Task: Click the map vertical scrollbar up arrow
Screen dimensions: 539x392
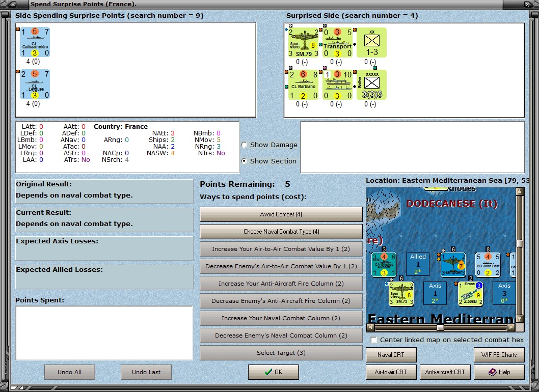Action: pyautogui.click(x=520, y=191)
